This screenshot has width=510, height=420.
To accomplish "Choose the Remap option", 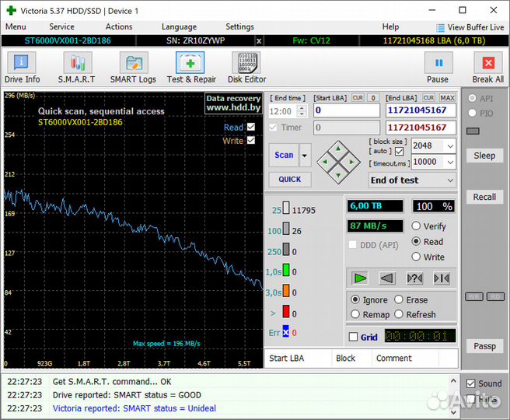I will (356, 314).
